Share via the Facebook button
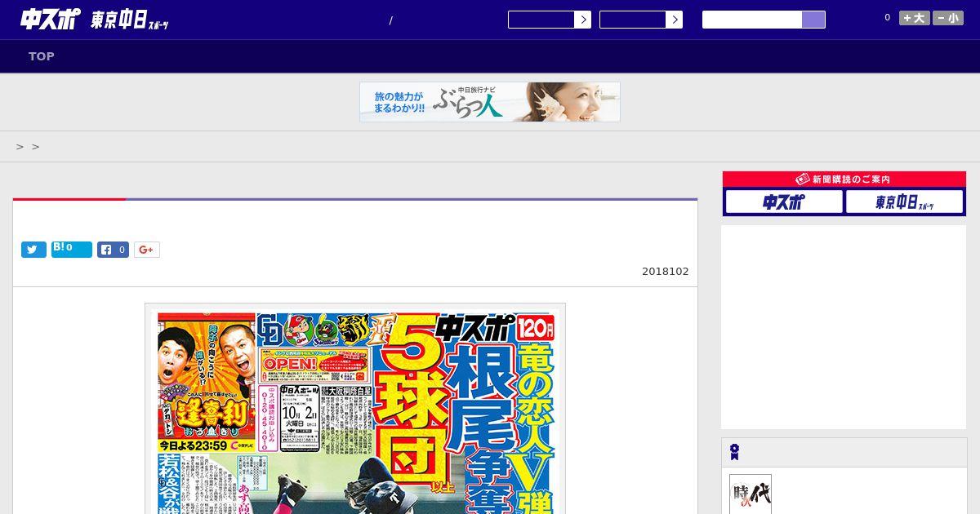Screen dimensions: 980x514 (114, 250)
